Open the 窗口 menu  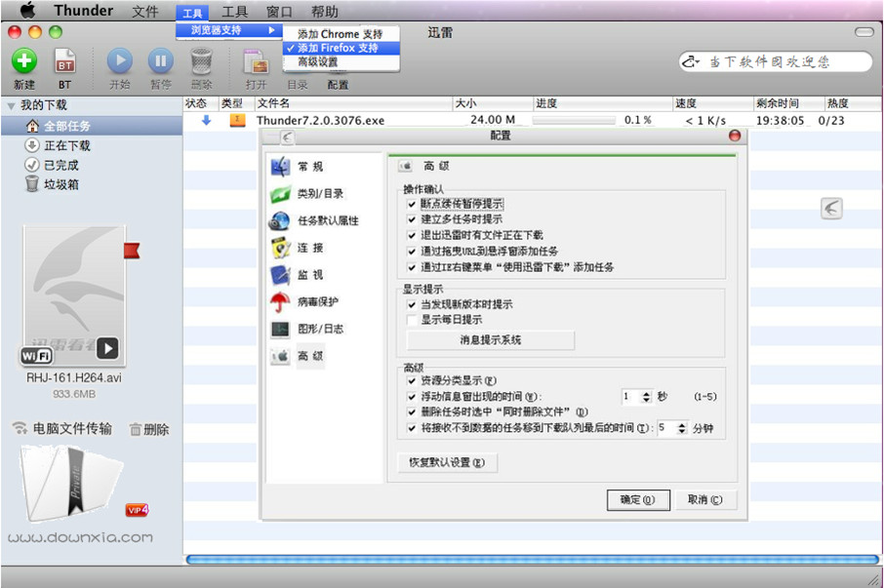(x=279, y=12)
